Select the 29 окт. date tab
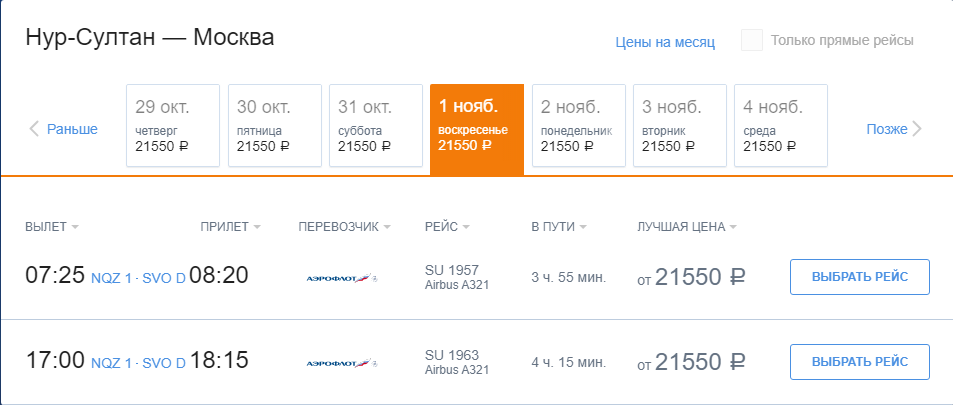953x405 pixels. [174, 125]
